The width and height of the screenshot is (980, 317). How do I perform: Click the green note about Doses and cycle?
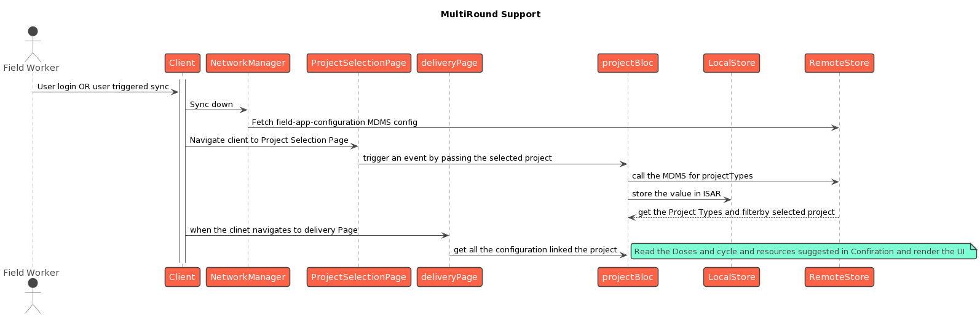point(799,251)
